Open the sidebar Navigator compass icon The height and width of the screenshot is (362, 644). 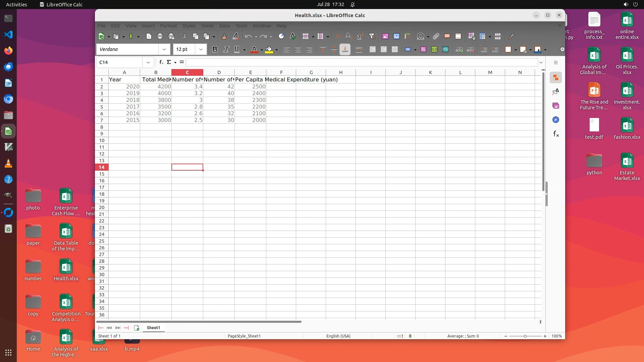tap(556, 120)
